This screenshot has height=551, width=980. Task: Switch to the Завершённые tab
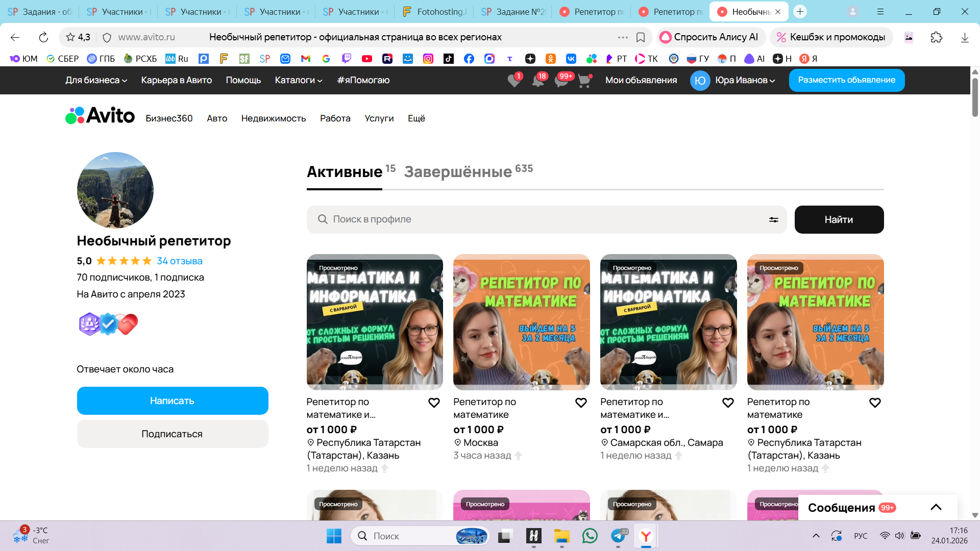(458, 172)
